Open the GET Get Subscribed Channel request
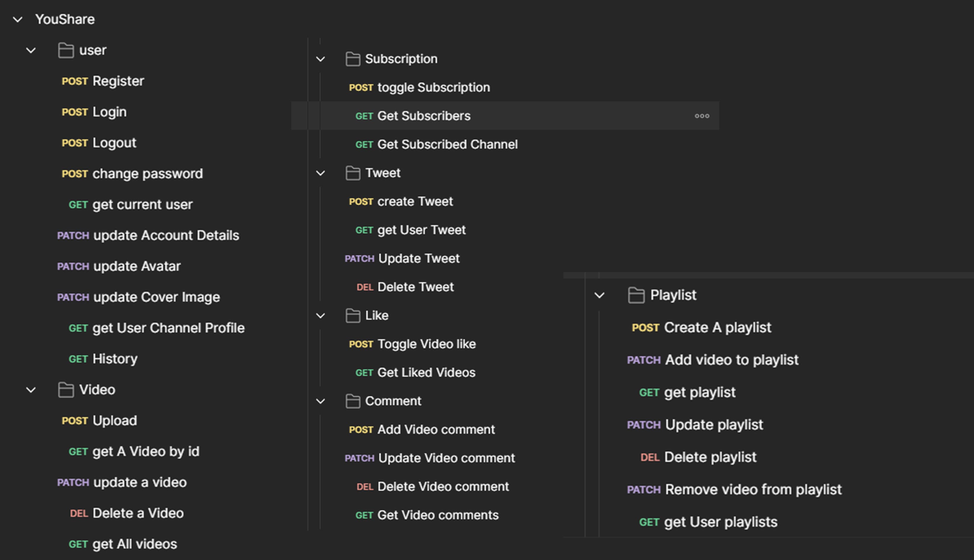Screen dimensions: 974x560 point(447,144)
